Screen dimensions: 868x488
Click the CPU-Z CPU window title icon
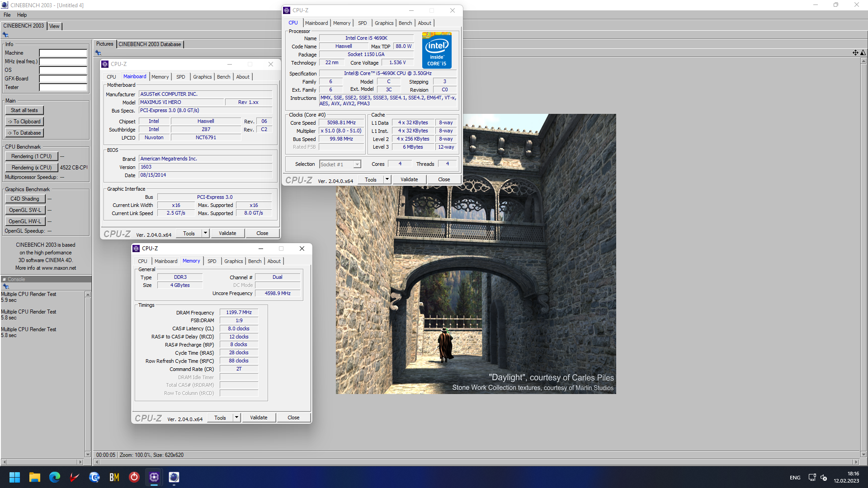tap(287, 10)
